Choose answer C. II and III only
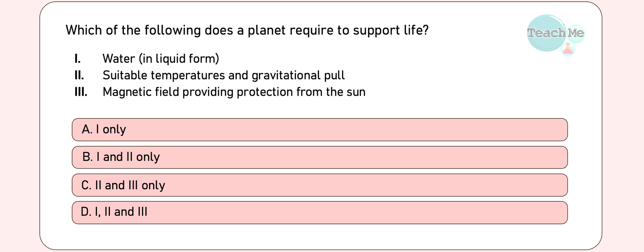Image resolution: width=644 pixels, height=252 pixels. click(x=320, y=185)
